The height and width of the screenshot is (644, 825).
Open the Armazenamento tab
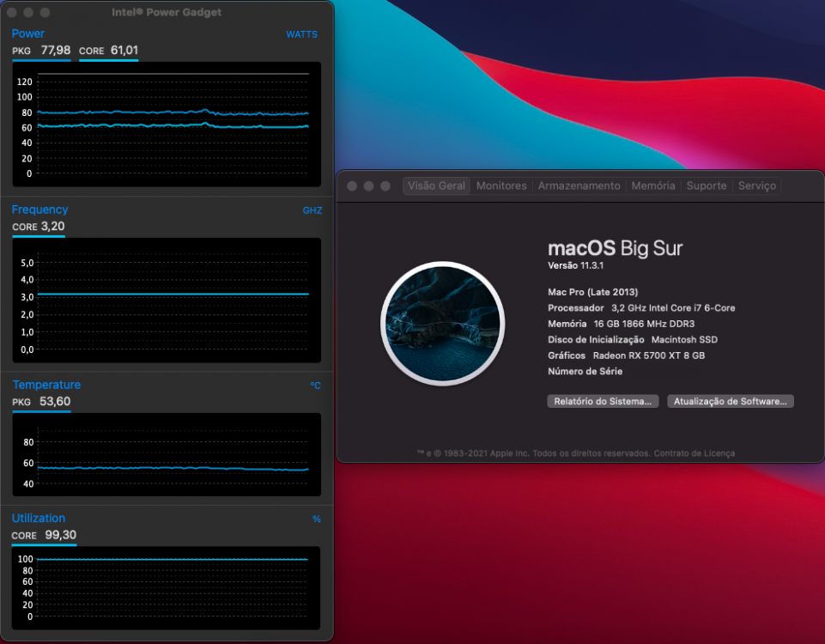point(579,185)
